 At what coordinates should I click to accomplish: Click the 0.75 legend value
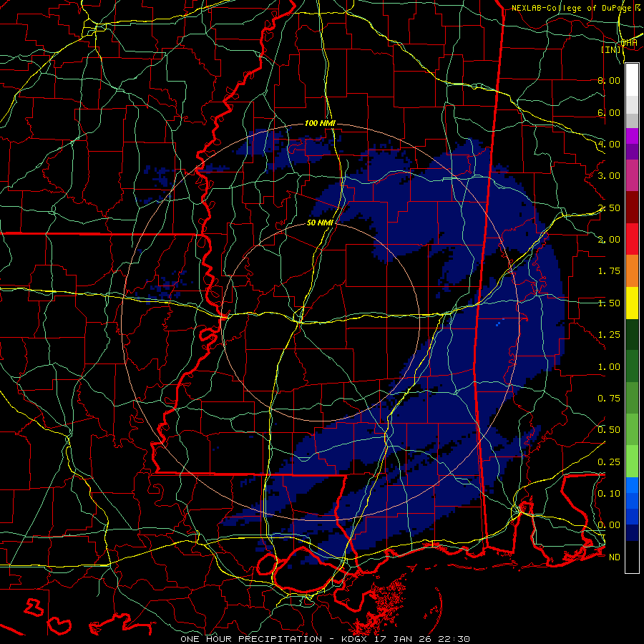coord(609,399)
